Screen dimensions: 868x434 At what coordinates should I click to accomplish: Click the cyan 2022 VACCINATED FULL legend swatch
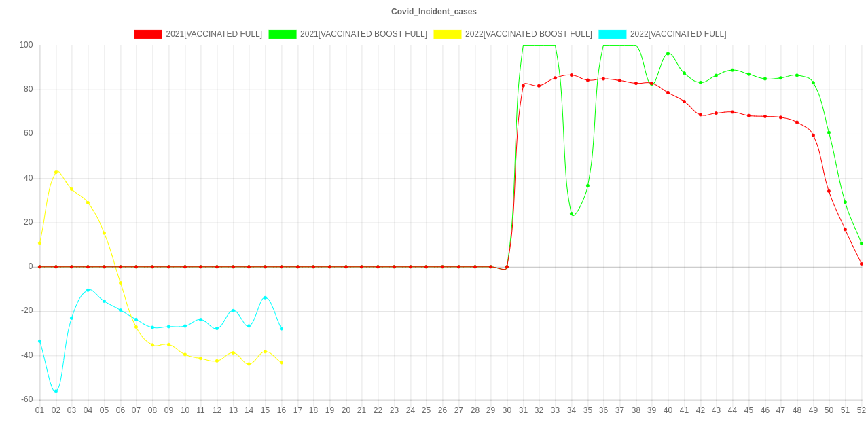pyautogui.click(x=612, y=34)
